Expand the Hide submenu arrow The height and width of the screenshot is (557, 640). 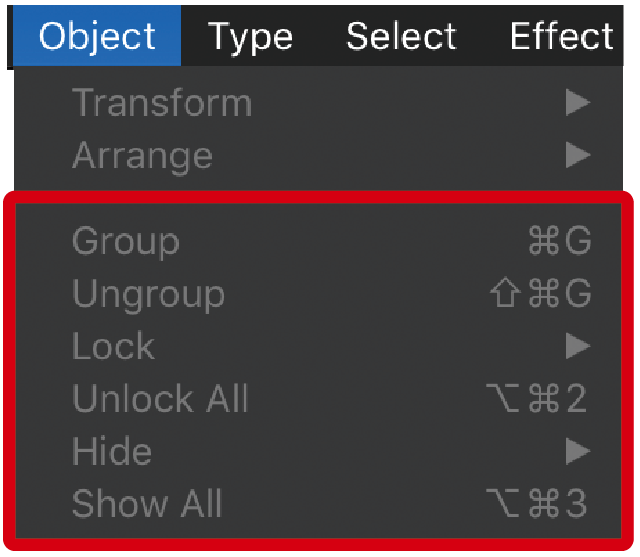click(x=577, y=452)
